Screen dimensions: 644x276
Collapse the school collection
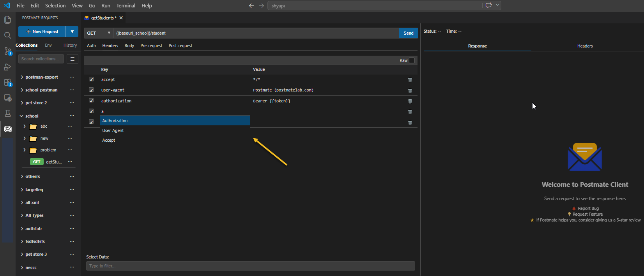(22, 116)
